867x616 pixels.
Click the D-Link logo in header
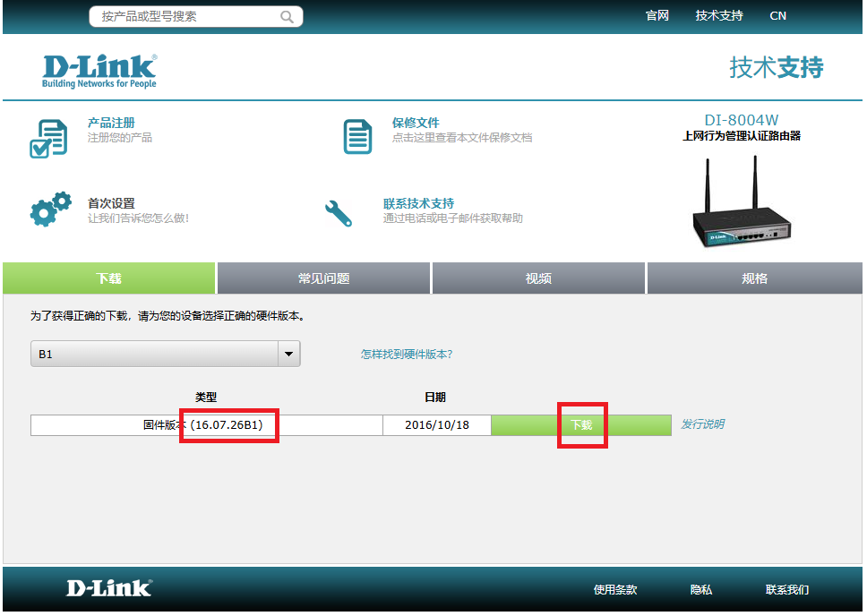[x=99, y=71]
